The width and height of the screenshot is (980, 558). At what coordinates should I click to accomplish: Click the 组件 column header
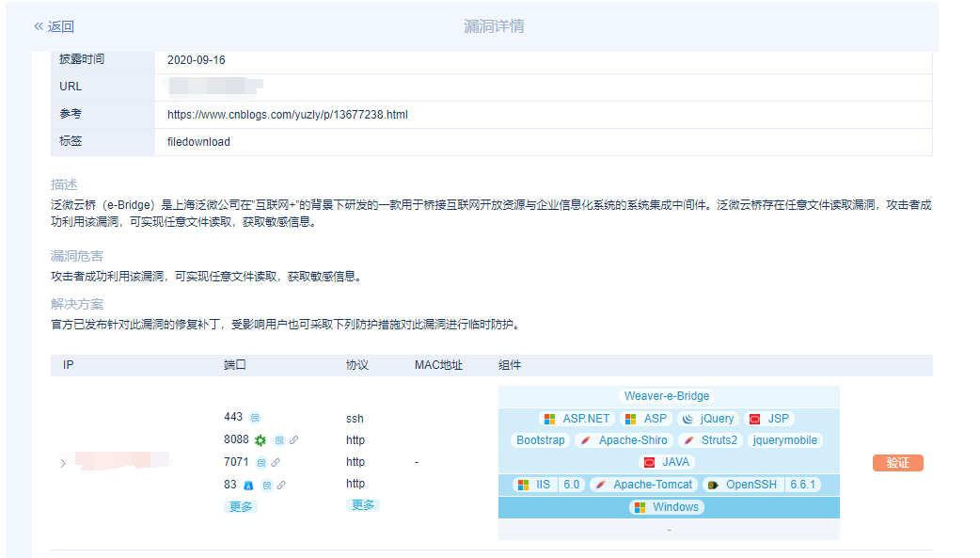point(510,365)
